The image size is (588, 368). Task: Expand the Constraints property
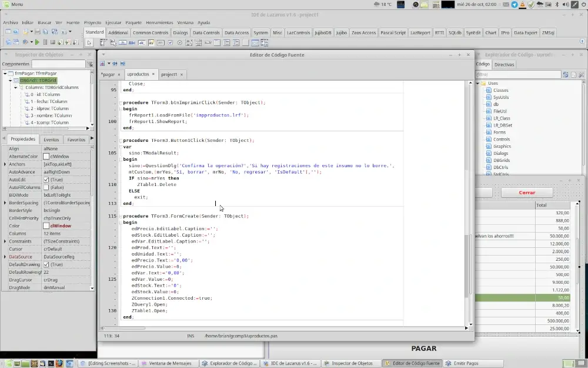coord(5,241)
